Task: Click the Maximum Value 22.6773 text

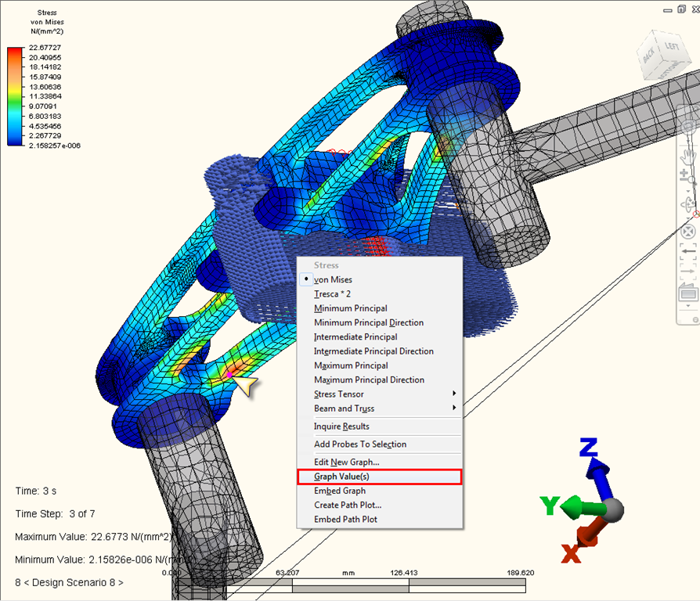Action: tap(93, 537)
